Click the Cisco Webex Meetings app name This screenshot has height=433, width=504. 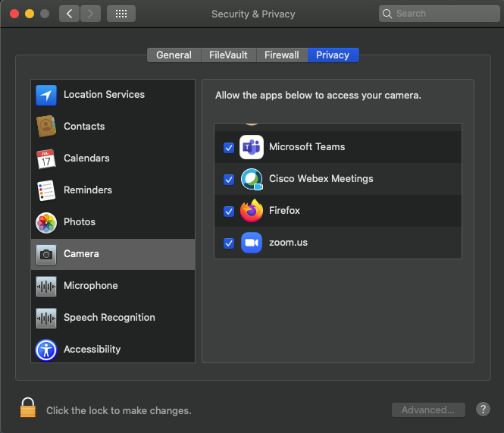(x=321, y=178)
